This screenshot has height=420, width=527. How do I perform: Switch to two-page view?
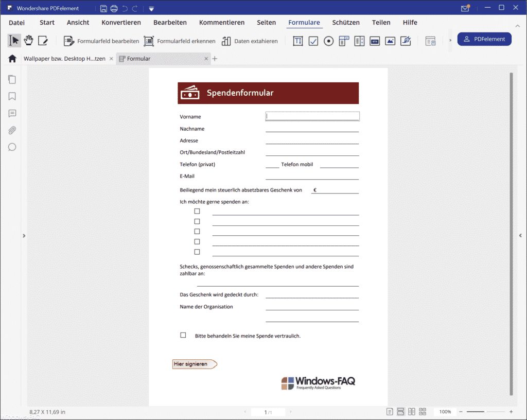pos(411,412)
